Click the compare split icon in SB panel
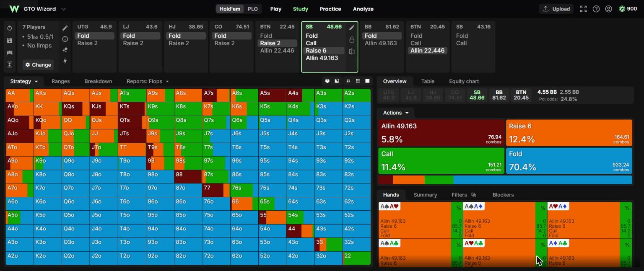644x271 pixels. click(x=352, y=52)
